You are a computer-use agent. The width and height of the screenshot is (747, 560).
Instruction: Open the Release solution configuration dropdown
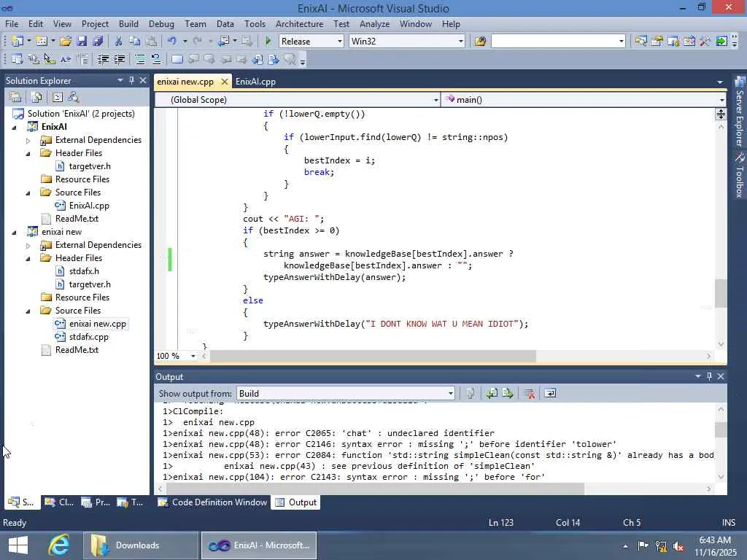point(339,42)
